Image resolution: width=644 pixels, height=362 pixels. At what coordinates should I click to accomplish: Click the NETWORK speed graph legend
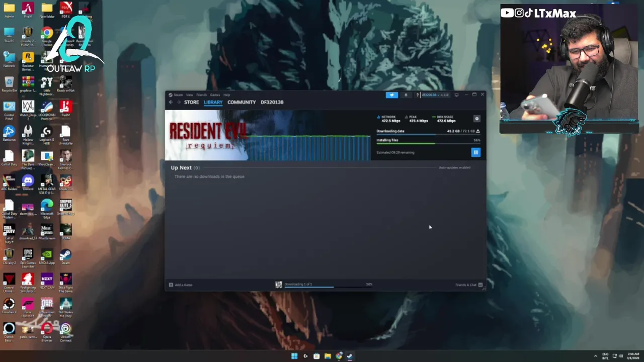pyautogui.click(x=387, y=119)
